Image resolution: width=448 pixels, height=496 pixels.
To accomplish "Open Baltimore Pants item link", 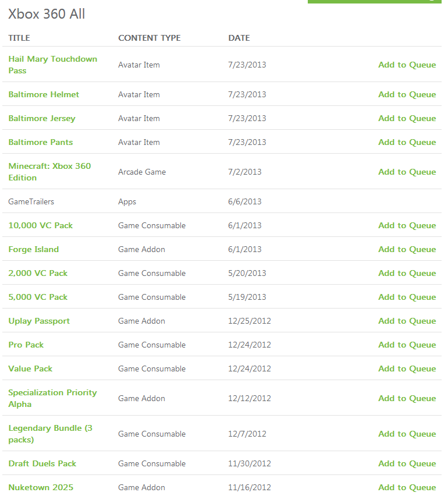I will (41, 142).
